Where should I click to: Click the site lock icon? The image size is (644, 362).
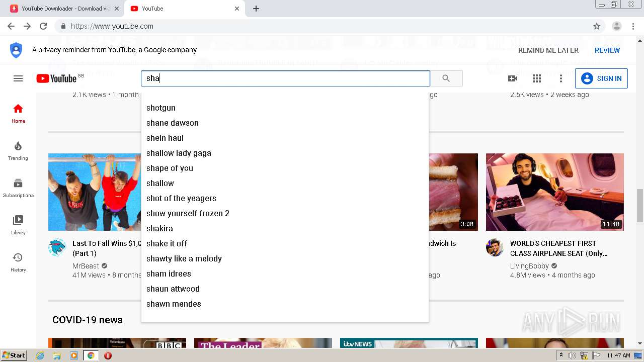pyautogui.click(x=63, y=26)
